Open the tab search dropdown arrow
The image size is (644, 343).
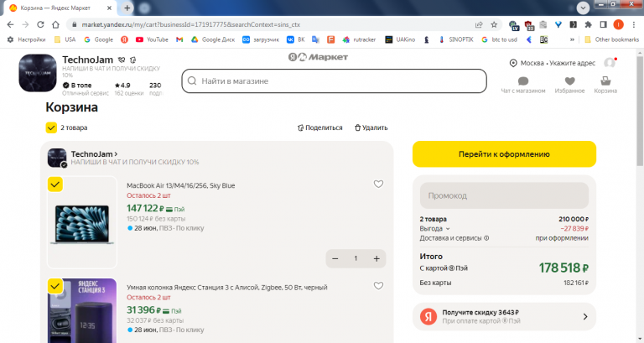pyautogui.click(x=583, y=8)
